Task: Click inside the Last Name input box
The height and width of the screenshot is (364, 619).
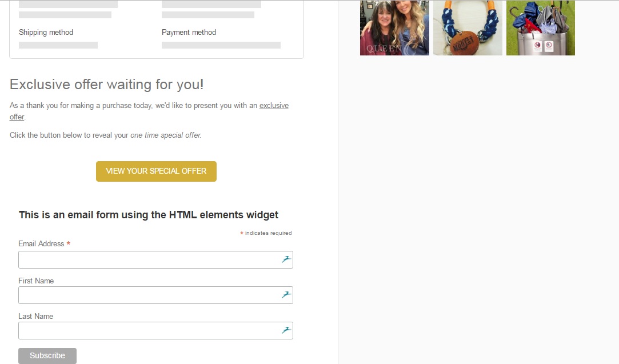Action: click(143, 330)
